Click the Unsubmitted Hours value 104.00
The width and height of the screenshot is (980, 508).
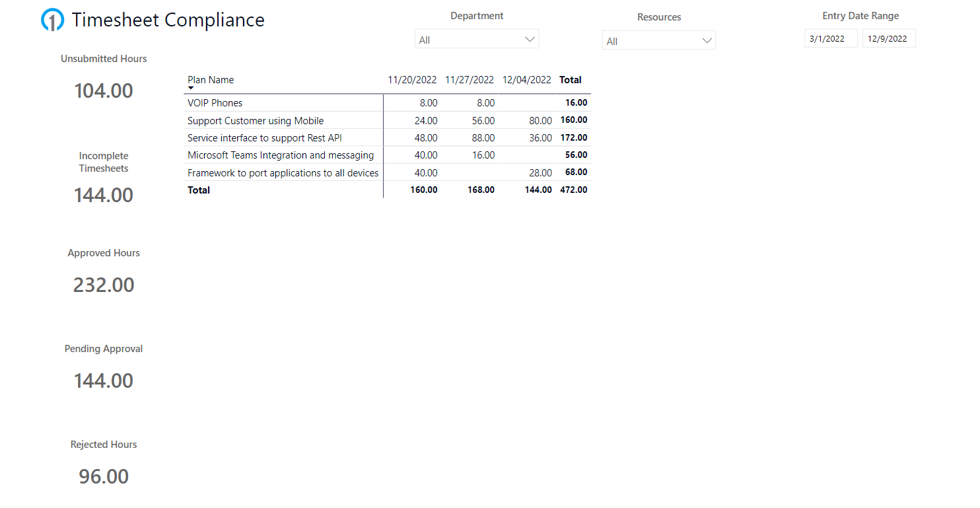point(104,91)
